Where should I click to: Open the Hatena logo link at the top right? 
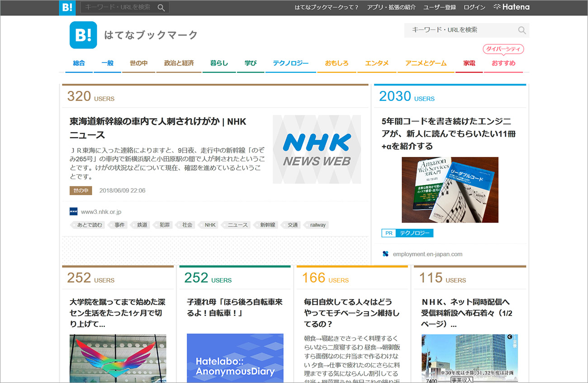(511, 7)
